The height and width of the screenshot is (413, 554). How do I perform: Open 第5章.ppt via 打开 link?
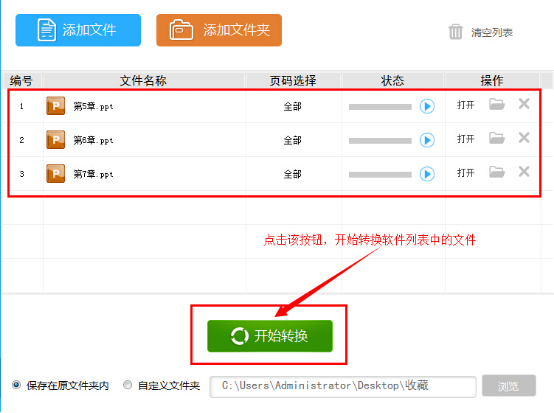click(465, 105)
